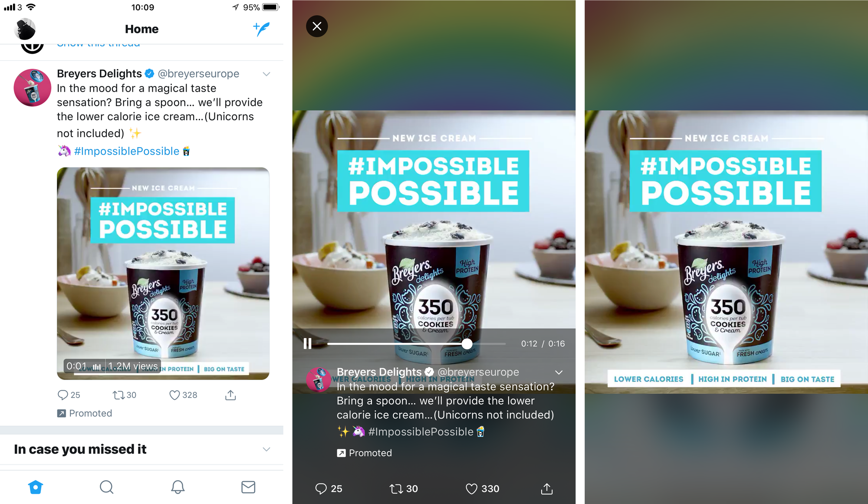Tap the #ImpossiblePossible hashtag link in feed
Image resolution: width=868 pixels, height=504 pixels.
click(x=126, y=151)
